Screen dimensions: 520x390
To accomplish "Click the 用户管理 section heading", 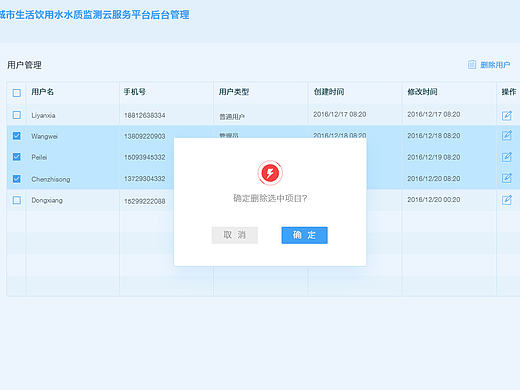I will click(x=24, y=65).
